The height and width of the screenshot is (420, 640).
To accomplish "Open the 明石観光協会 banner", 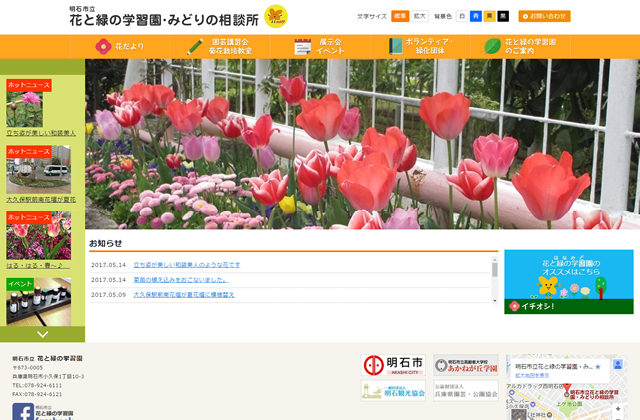I will [x=393, y=391].
